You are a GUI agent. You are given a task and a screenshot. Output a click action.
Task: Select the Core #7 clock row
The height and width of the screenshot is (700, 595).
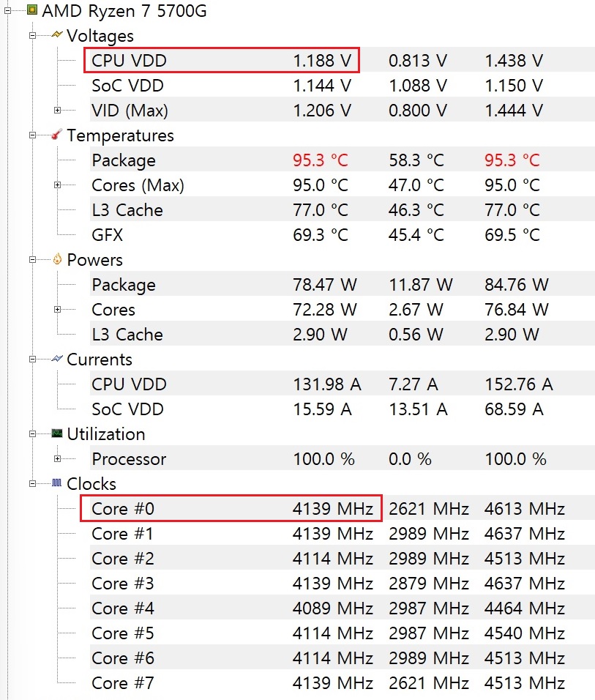point(342,682)
